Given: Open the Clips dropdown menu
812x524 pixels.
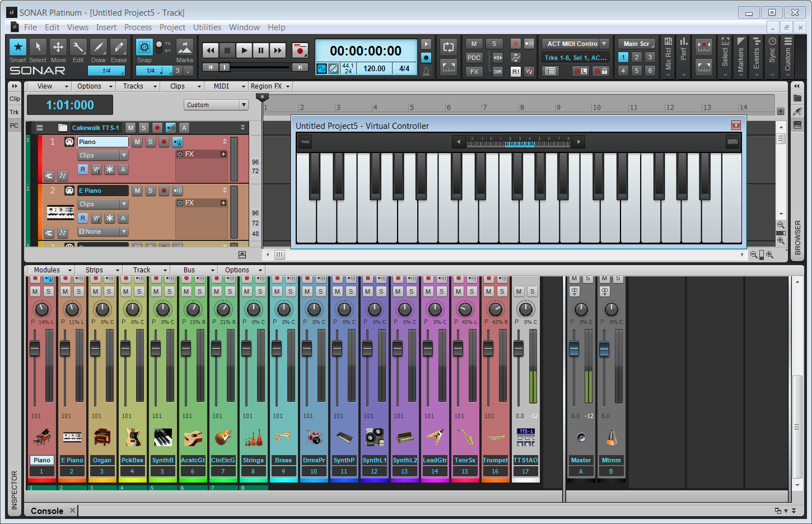Looking at the screenshot, I should coord(183,86).
